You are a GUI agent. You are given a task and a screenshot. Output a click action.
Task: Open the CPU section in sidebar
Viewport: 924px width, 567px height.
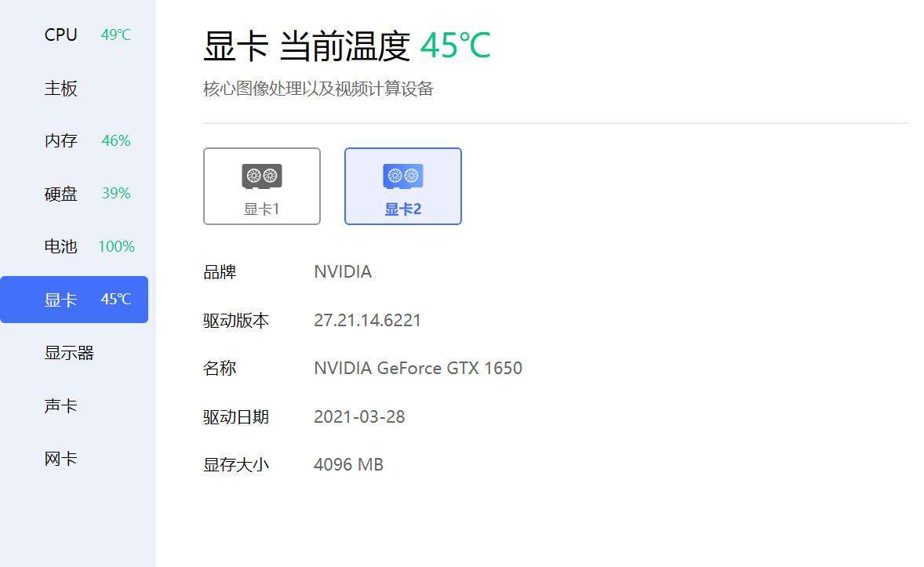pyautogui.click(x=74, y=35)
